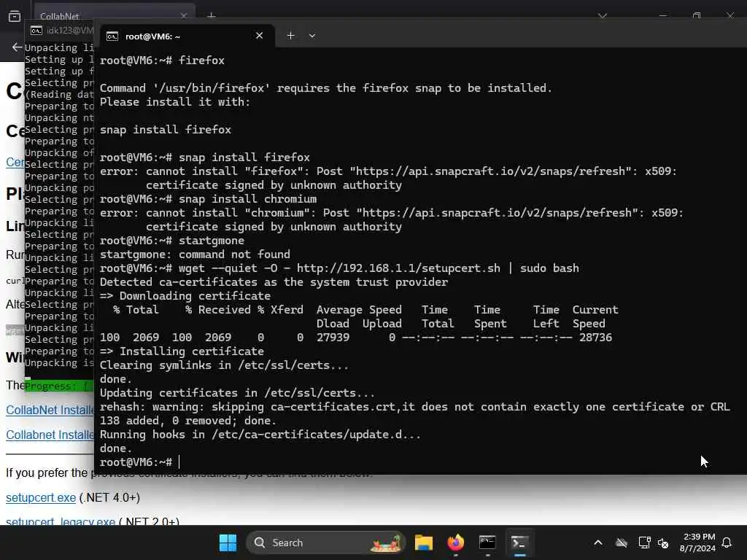This screenshot has height=560, width=747.
Task: Click the green Progress bar in back terminal
Action: coord(60,386)
